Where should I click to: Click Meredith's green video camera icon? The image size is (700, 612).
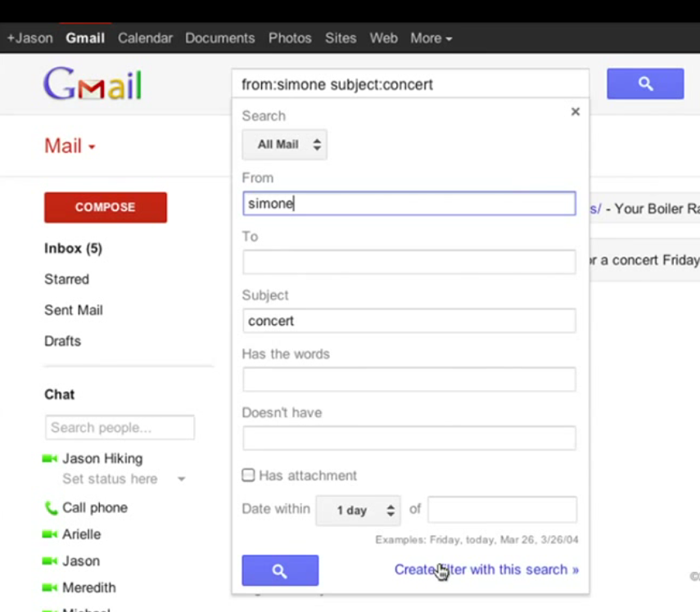pos(50,588)
